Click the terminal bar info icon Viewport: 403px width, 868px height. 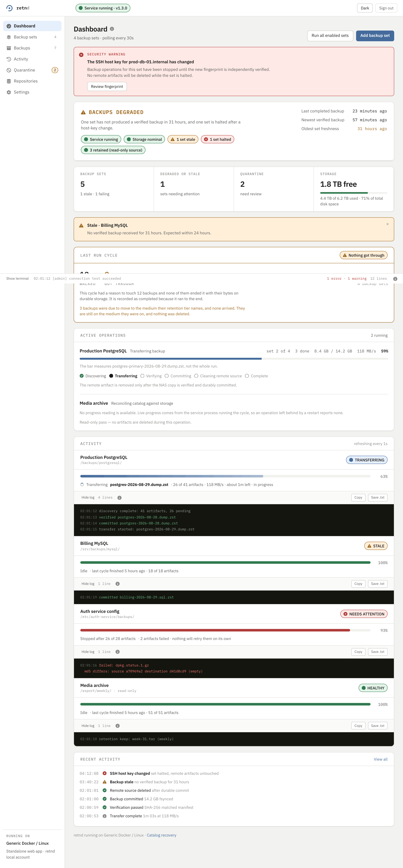click(x=395, y=279)
